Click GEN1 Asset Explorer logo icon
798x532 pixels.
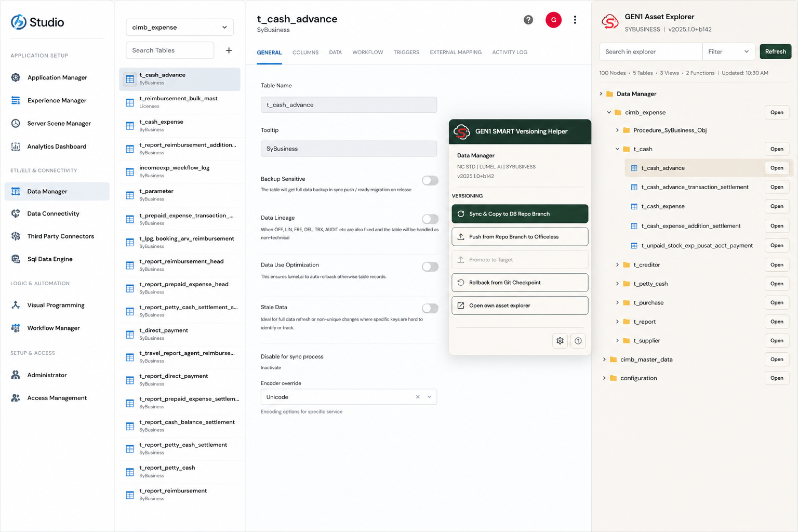(x=610, y=22)
